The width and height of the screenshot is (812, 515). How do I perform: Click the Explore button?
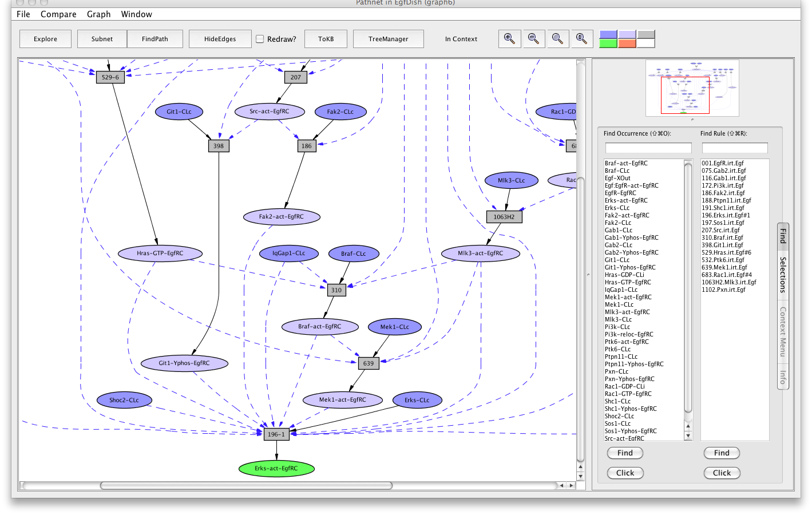point(45,39)
